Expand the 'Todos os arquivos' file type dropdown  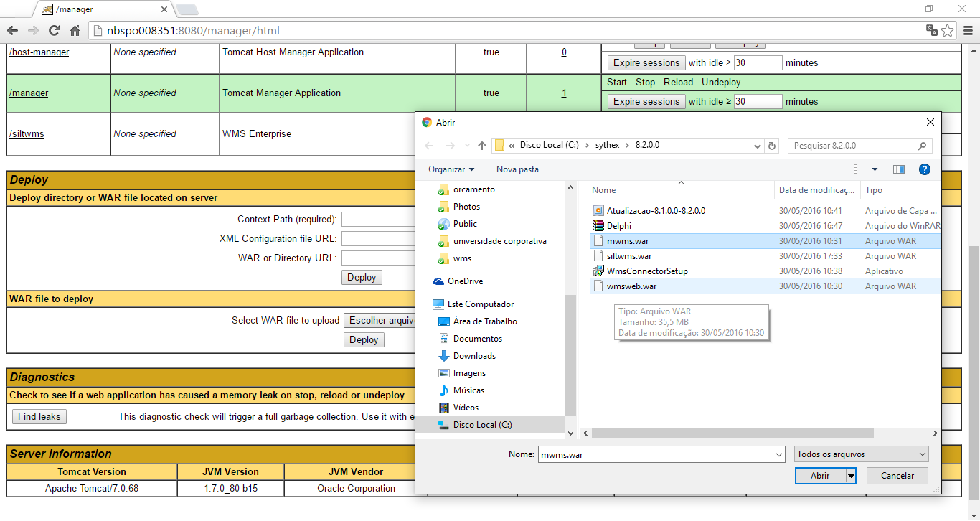861,454
